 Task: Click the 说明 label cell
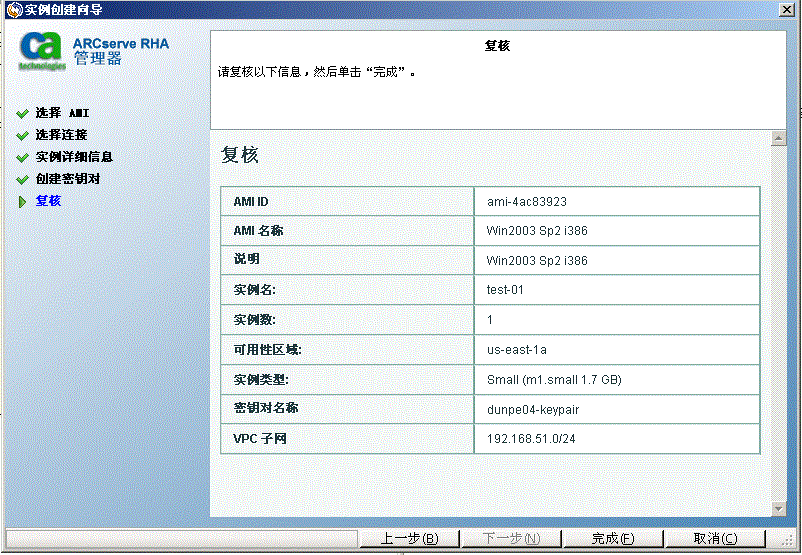pos(347,260)
